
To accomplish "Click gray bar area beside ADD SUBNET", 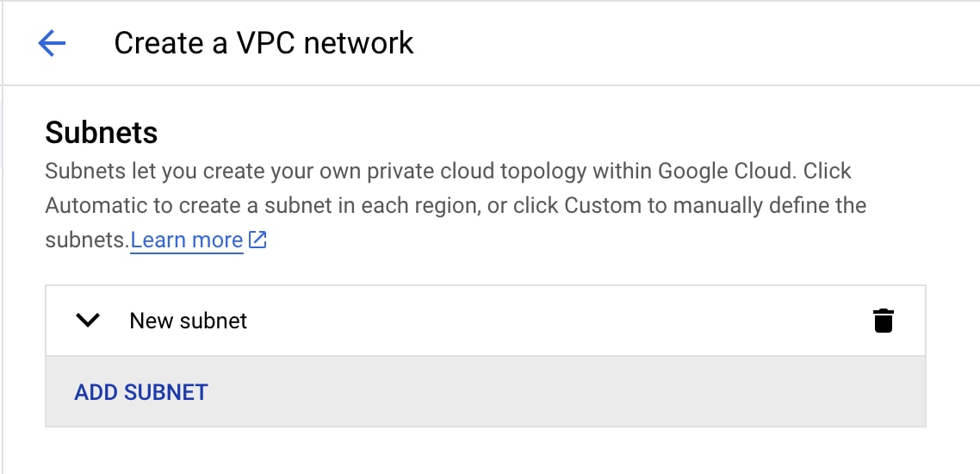I will coord(562,392).
